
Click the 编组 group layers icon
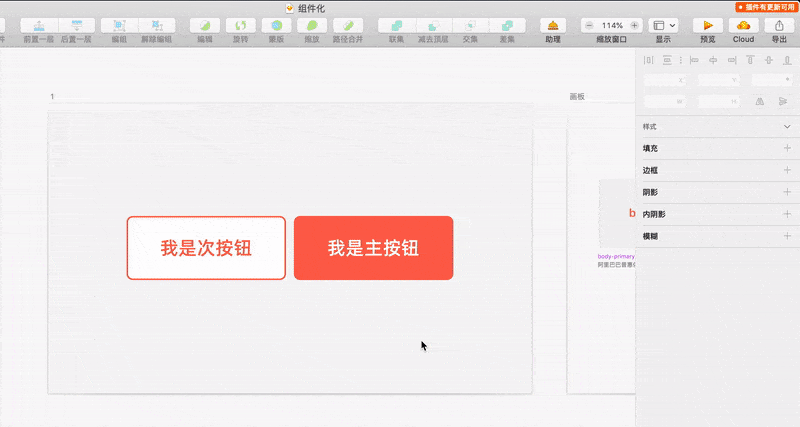click(119, 25)
